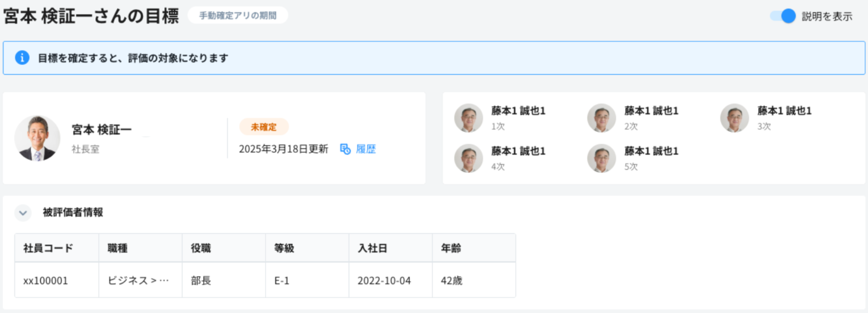Click the 未確定 status badge
Viewport: 868px width, 313px height.
coord(264,127)
